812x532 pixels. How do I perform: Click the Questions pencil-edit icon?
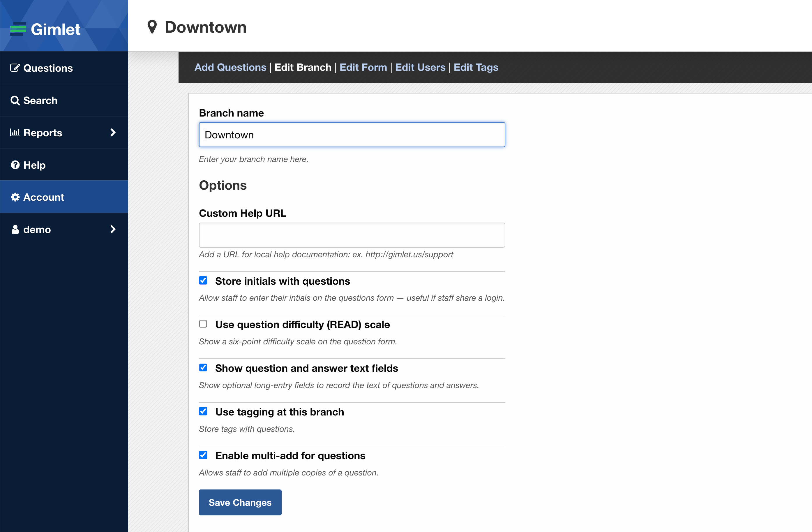tap(15, 68)
